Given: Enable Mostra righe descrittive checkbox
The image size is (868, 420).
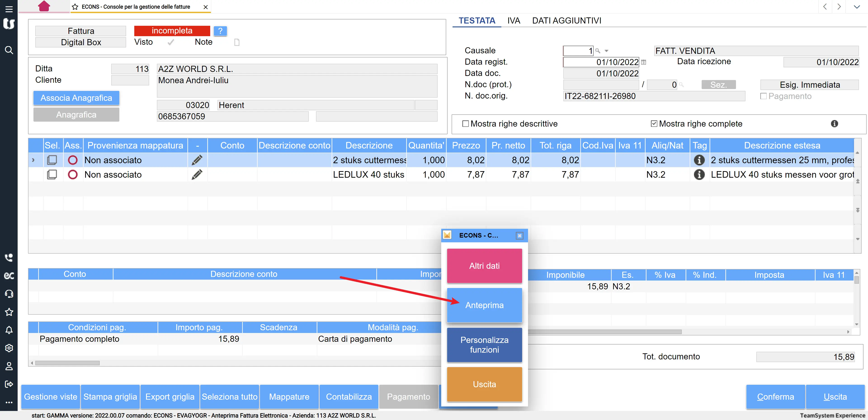Looking at the screenshot, I should 466,124.
